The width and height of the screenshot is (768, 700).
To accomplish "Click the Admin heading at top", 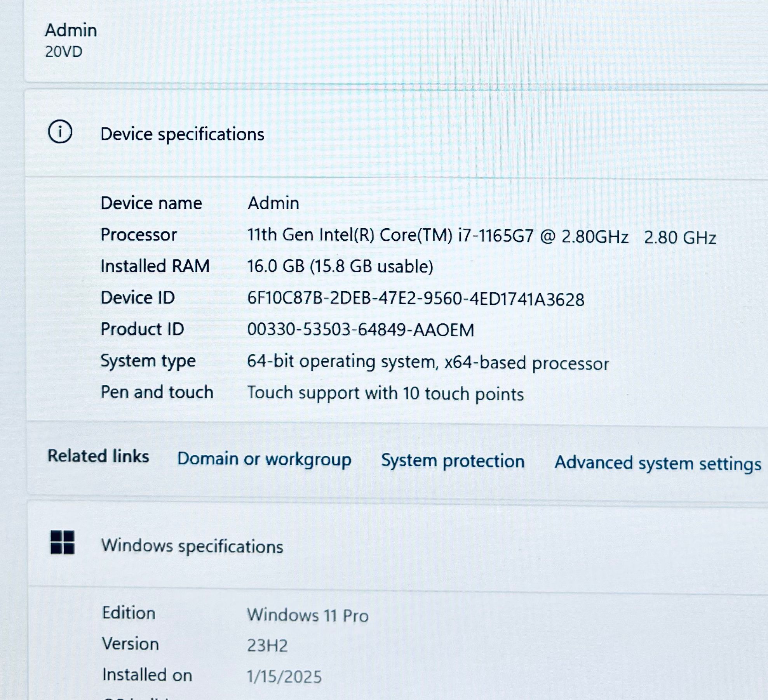I will [x=71, y=30].
